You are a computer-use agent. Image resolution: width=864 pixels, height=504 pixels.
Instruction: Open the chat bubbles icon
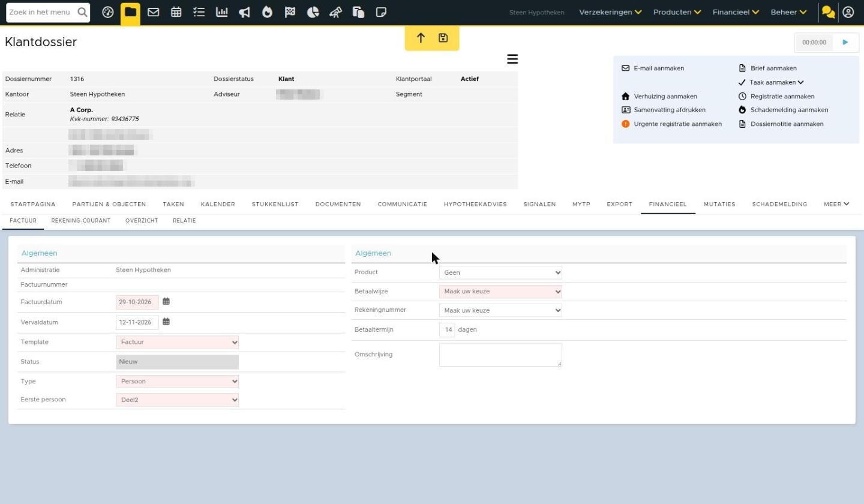[829, 12]
